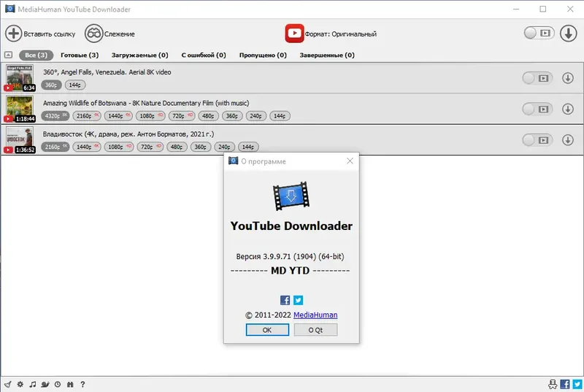Open Twitter link in О программе dialog
Screen dimensions: 584x392
pyautogui.click(x=298, y=300)
